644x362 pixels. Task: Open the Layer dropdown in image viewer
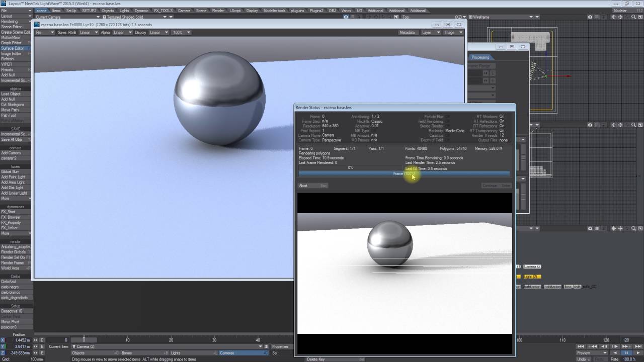(430, 33)
